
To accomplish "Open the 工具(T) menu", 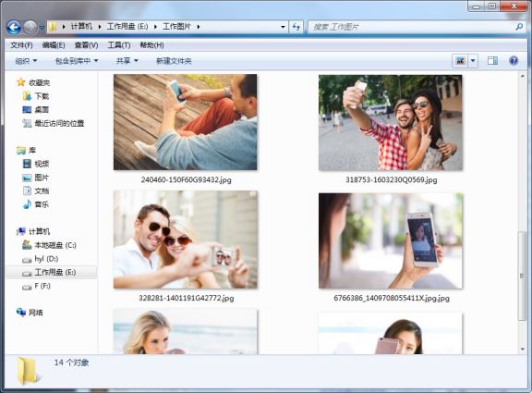I will tap(119, 45).
